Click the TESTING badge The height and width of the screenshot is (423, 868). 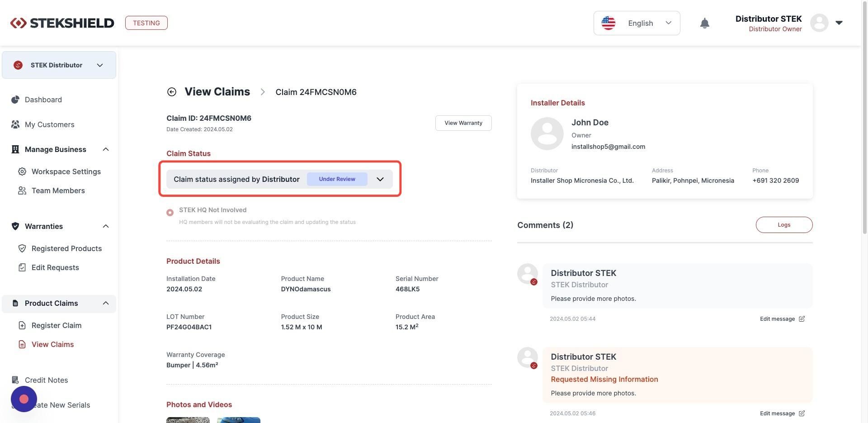[x=146, y=23]
